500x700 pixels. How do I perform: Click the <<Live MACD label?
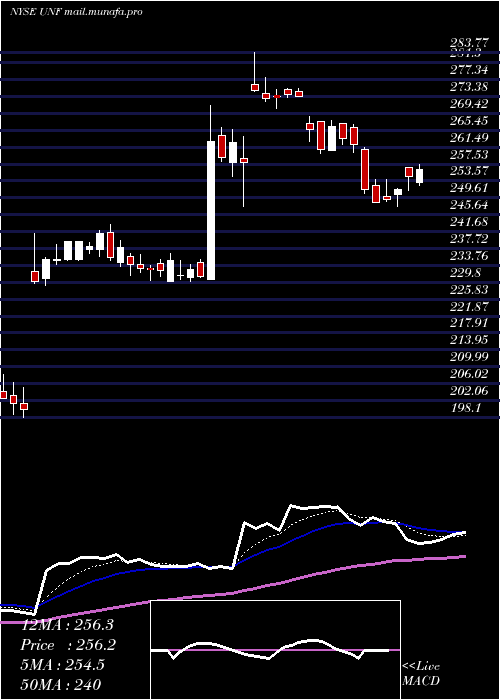click(x=421, y=673)
